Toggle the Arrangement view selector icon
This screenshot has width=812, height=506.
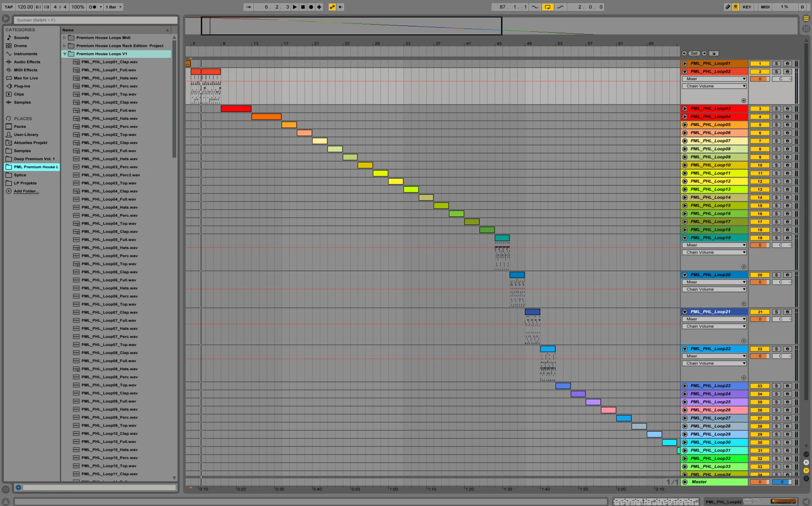point(806,19)
